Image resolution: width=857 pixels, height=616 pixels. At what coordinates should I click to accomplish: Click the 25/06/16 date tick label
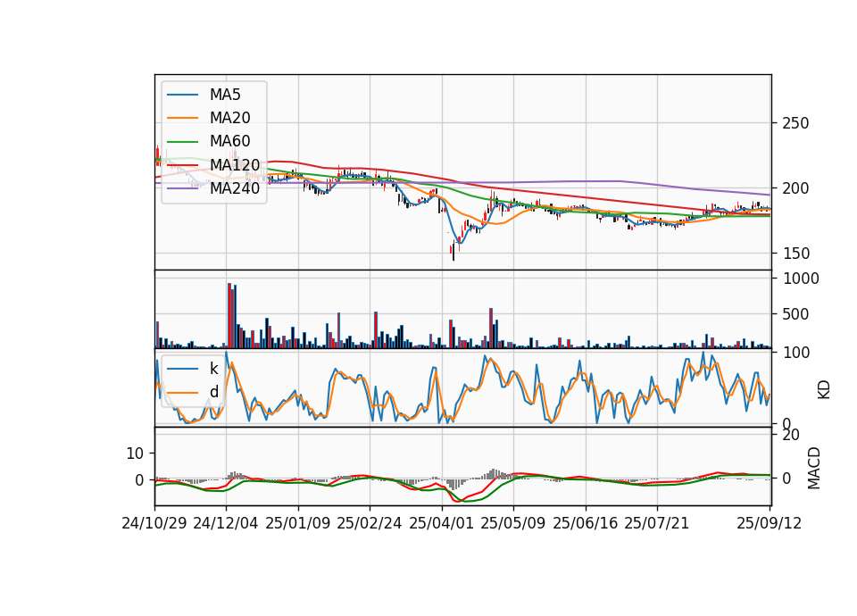586,523
